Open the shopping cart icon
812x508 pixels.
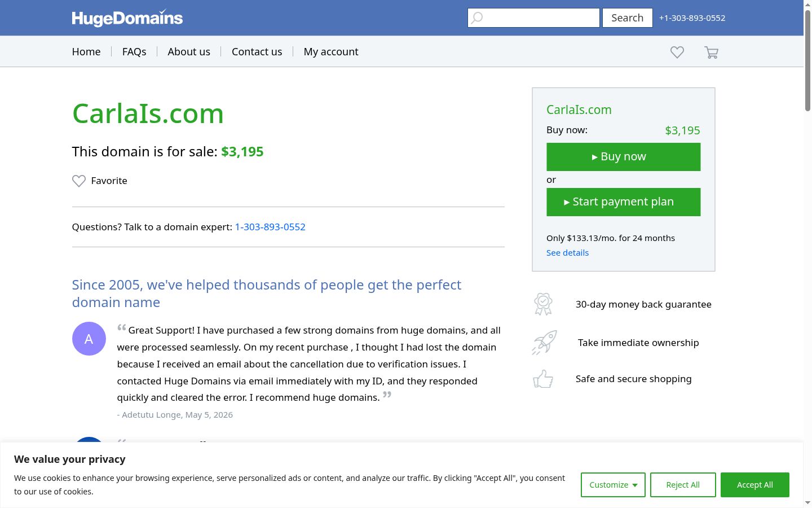click(711, 52)
